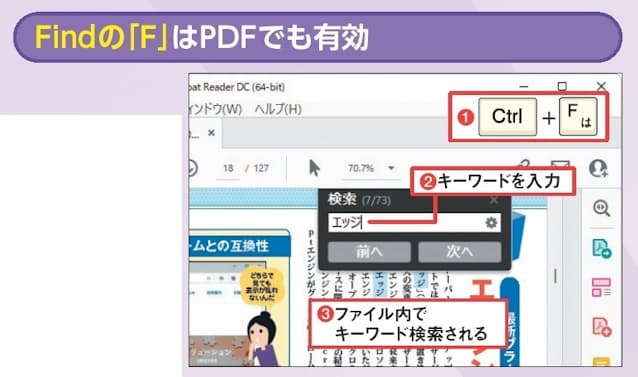Open the Create PDF tool icon
Image resolution: width=638 pixels, height=377 pixels.
[x=601, y=327]
